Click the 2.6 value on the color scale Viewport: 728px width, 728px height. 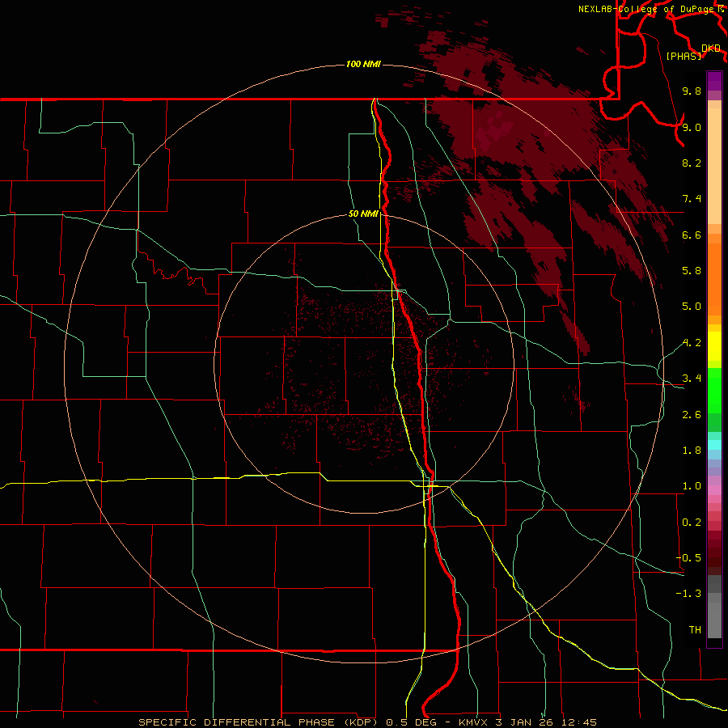692,415
